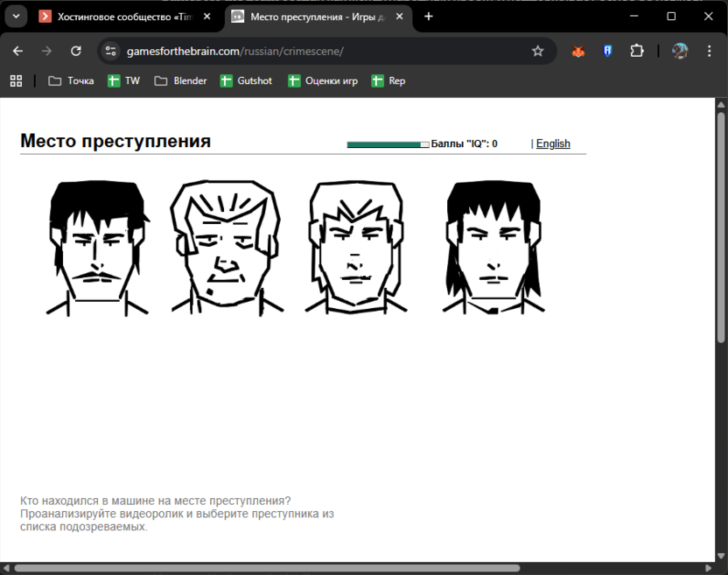Open the tab search chevron
The width and height of the screenshot is (728, 575).
[x=15, y=16]
